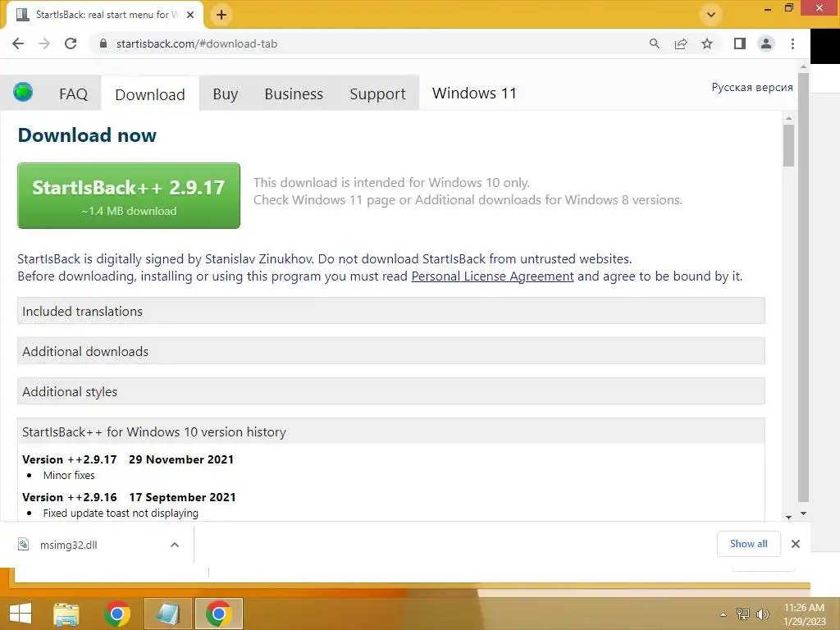
Task: Switch to Русская версия
Action: 751,87
